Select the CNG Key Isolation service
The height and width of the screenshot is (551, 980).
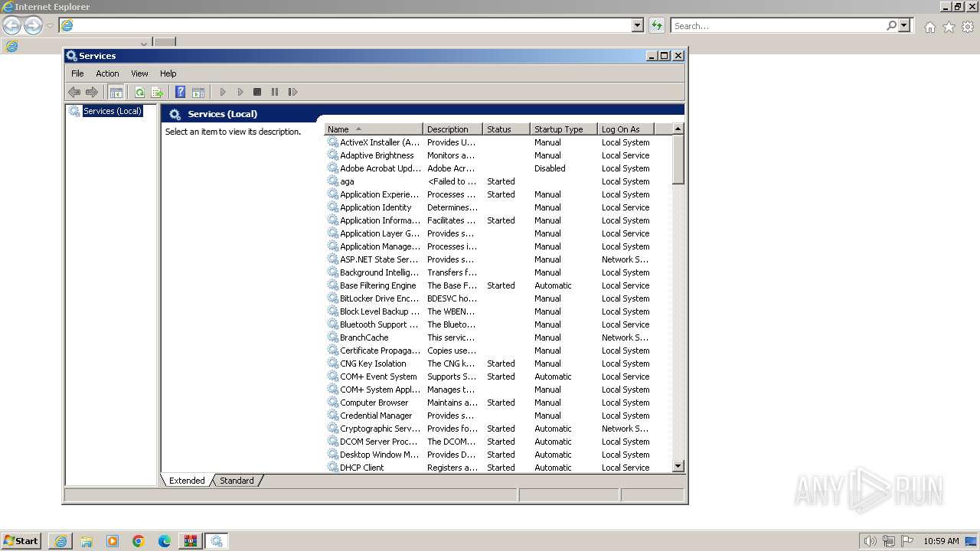pyautogui.click(x=498, y=364)
